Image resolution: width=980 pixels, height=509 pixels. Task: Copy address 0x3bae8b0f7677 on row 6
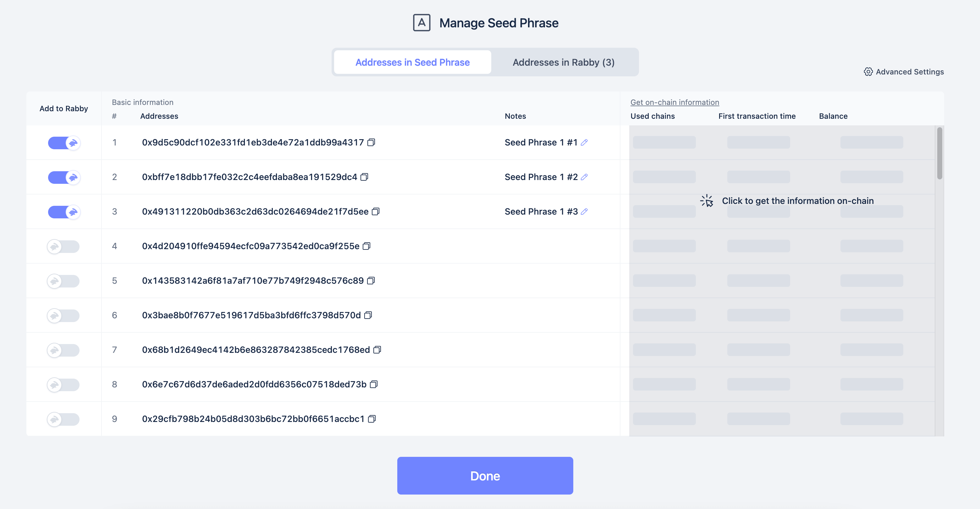(368, 315)
